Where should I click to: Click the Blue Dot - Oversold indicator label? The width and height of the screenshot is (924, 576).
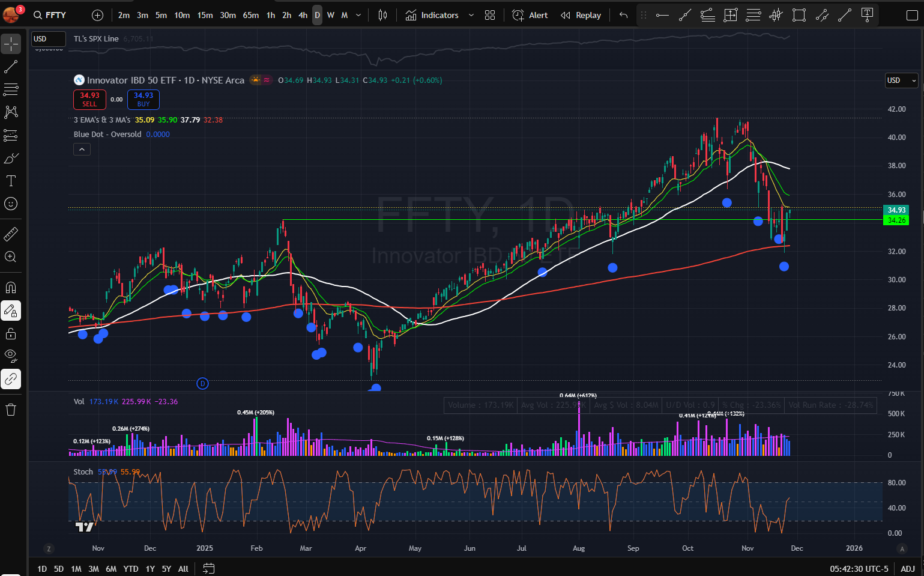pos(107,135)
